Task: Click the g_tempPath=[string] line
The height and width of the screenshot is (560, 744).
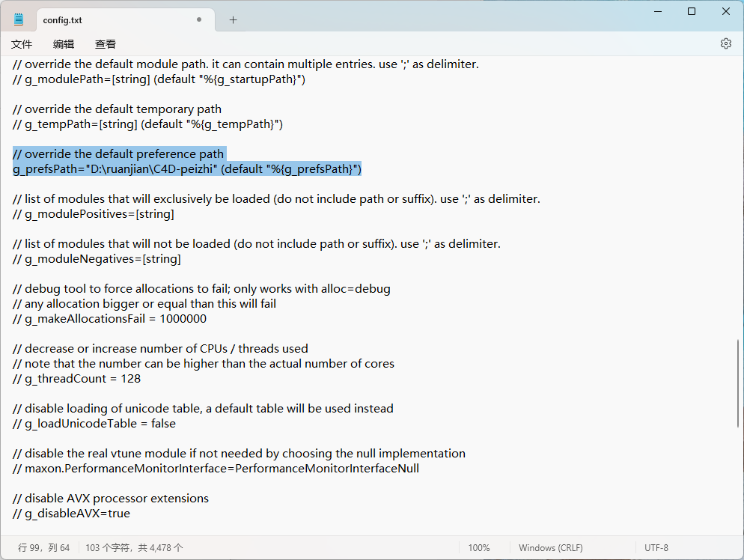Action: [x=147, y=124]
